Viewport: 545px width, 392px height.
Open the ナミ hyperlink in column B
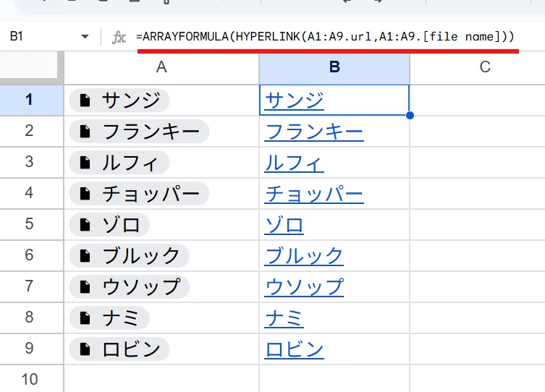[x=284, y=318]
